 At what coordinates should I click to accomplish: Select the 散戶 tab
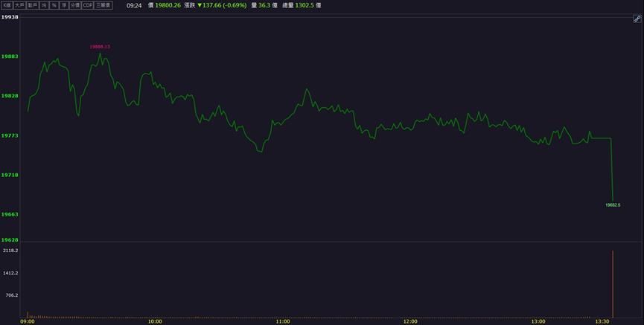click(x=33, y=5)
